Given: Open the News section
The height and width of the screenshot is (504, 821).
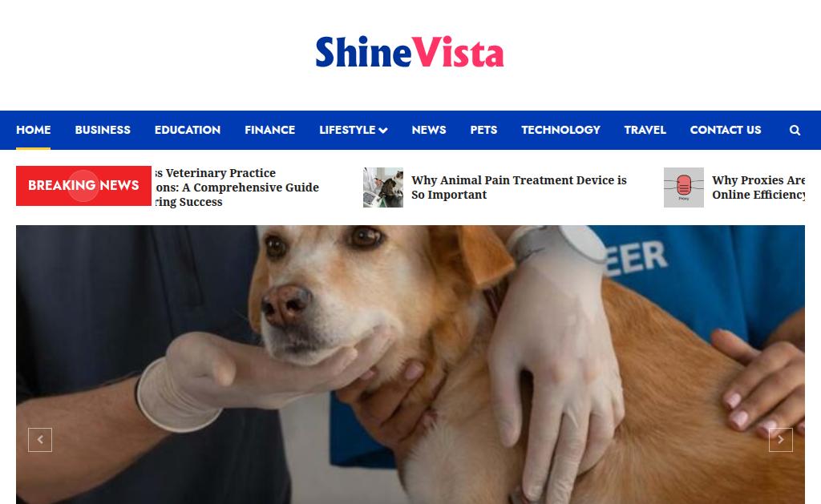Looking at the screenshot, I should click(428, 130).
